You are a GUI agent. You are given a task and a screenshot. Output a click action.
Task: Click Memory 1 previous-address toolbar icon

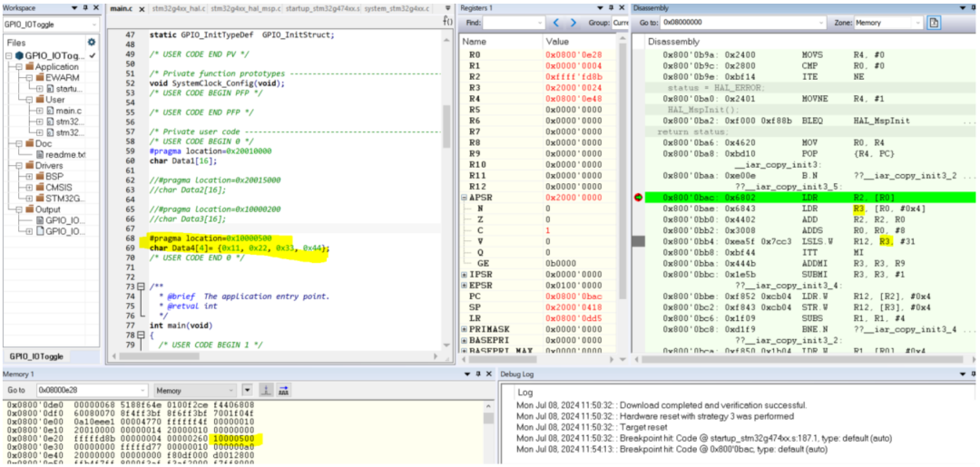(265, 390)
